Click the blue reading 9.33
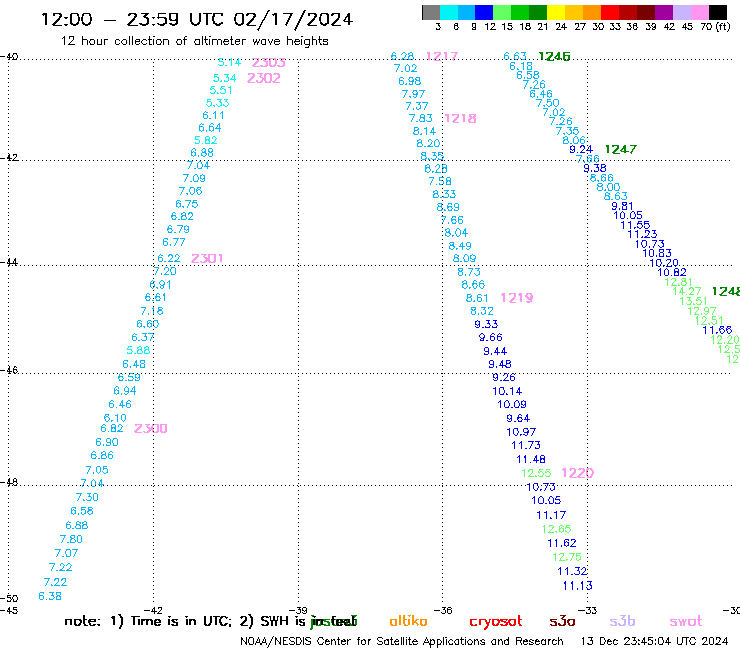 point(486,324)
